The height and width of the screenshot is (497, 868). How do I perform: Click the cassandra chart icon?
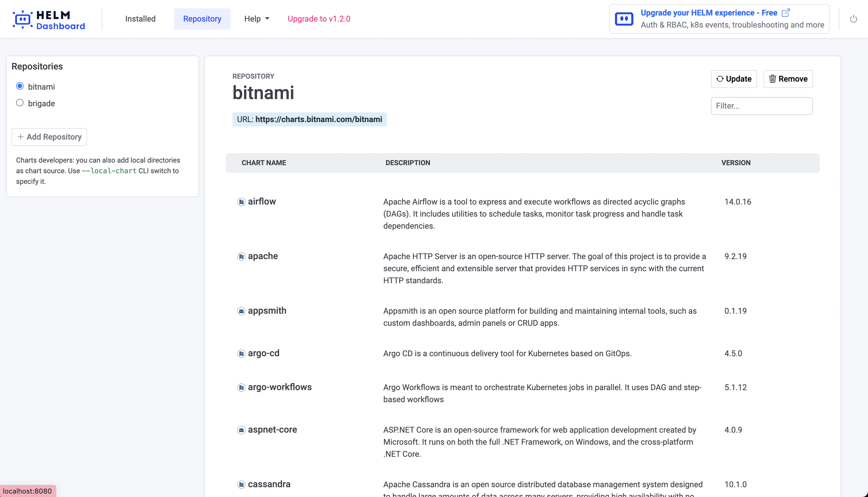241,484
